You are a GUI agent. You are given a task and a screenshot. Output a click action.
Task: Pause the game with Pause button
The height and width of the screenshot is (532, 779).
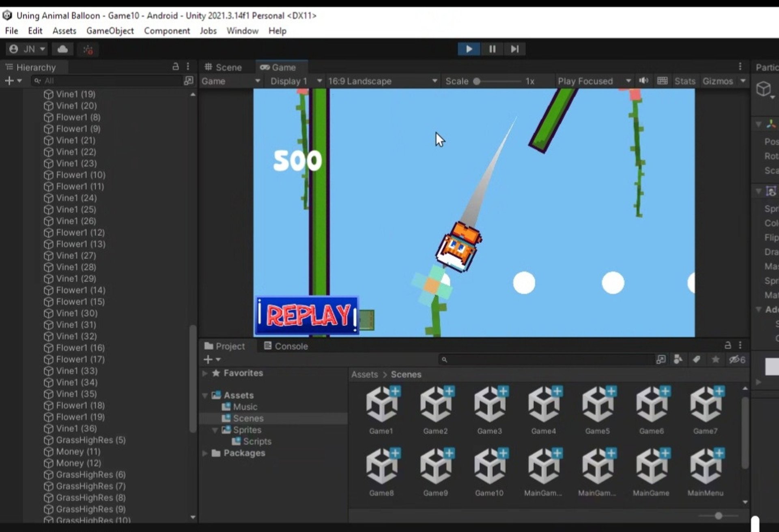coord(492,49)
